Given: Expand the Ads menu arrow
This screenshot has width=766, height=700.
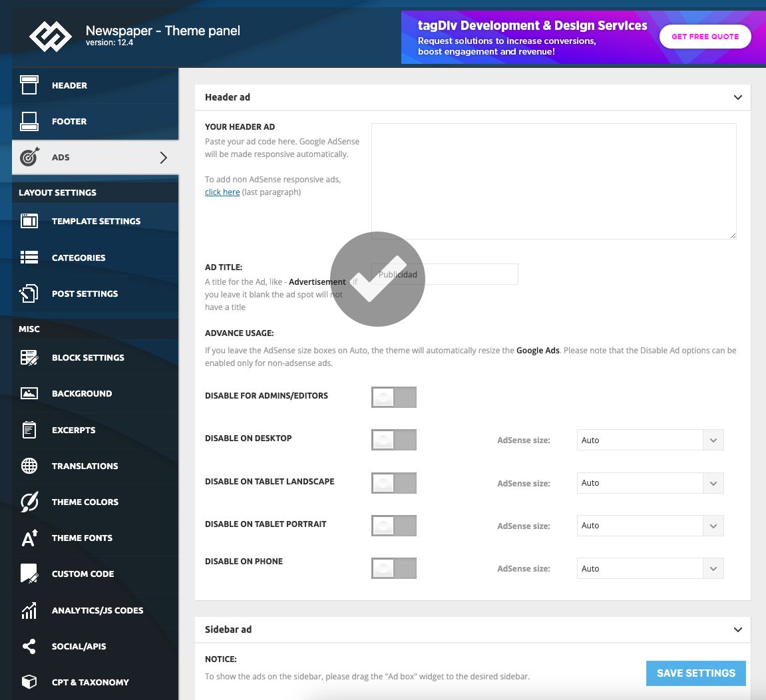Looking at the screenshot, I should click(x=164, y=157).
